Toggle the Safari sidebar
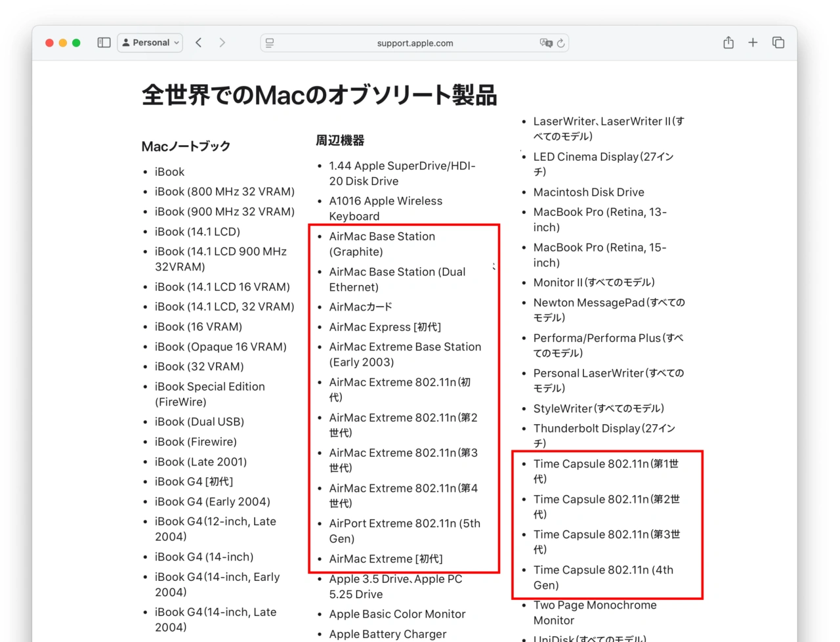The width and height of the screenshot is (840, 642). click(x=104, y=43)
